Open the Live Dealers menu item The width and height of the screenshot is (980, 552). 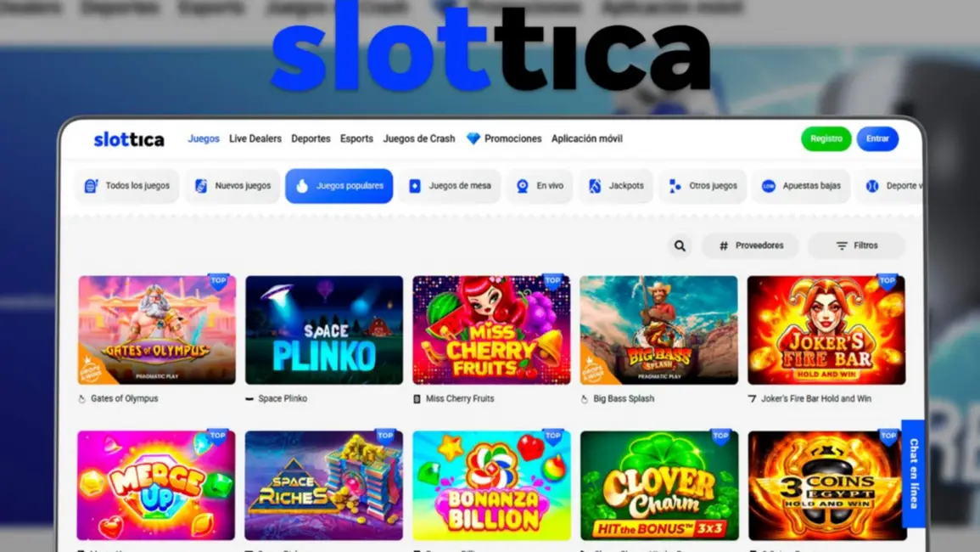[x=255, y=139]
